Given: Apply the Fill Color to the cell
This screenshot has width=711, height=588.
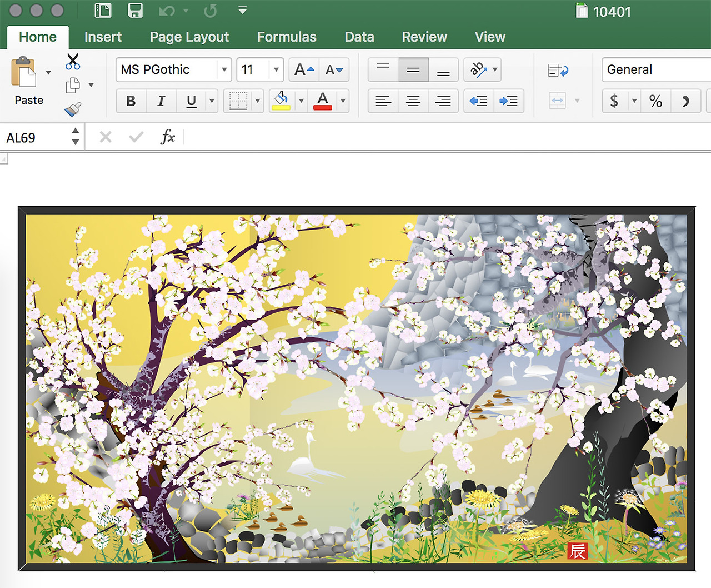Looking at the screenshot, I should [282, 101].
